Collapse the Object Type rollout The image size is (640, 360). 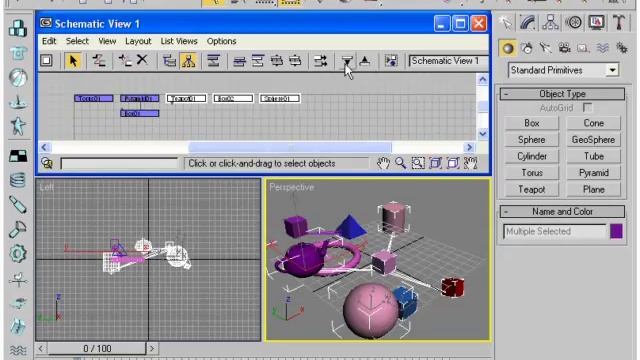562,94
